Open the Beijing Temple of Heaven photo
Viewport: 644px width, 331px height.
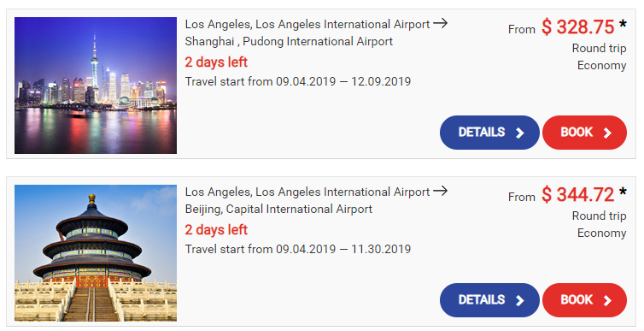pyautogui.click(x=96, y=253)
